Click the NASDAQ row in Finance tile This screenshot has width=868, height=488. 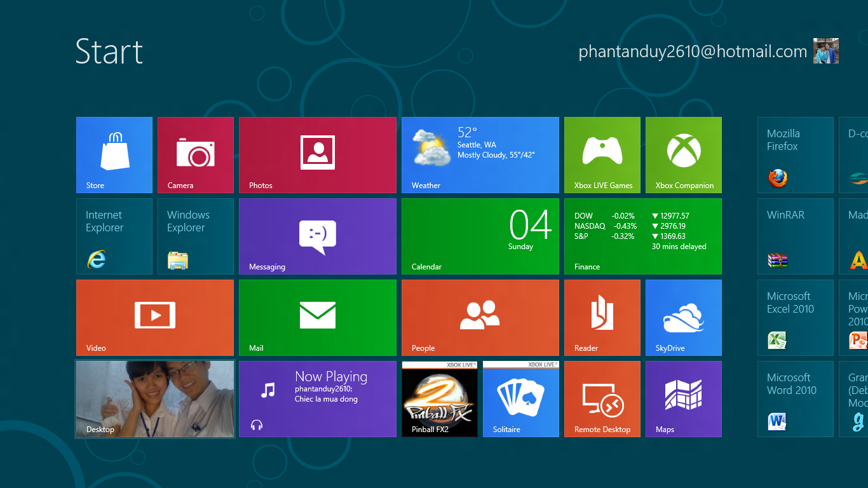[632, 226]
